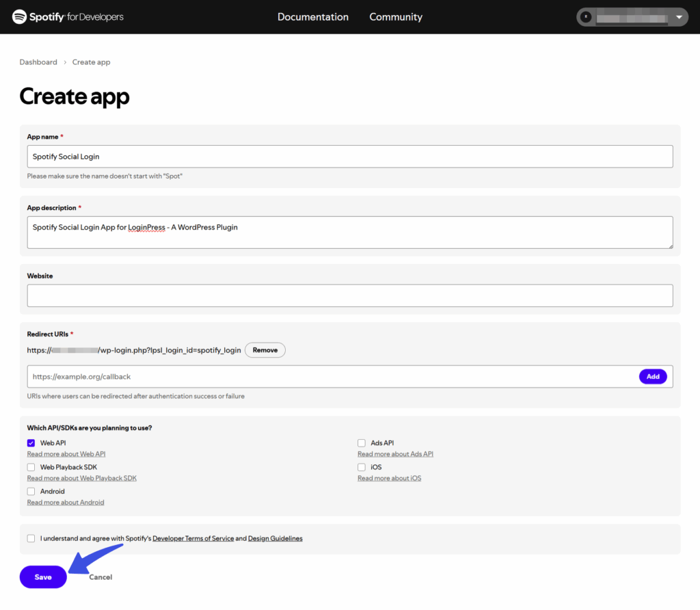Open Read more about Android

[66, 503]
